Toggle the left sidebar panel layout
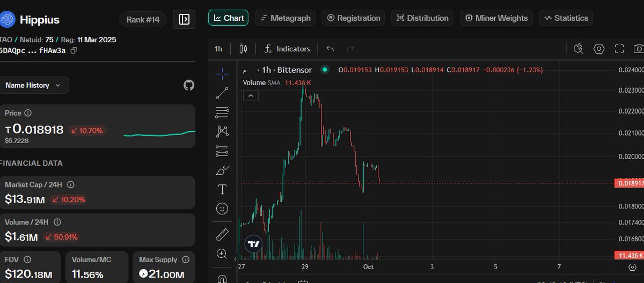The height and width of the screenshot is (283, 644). 184,19
